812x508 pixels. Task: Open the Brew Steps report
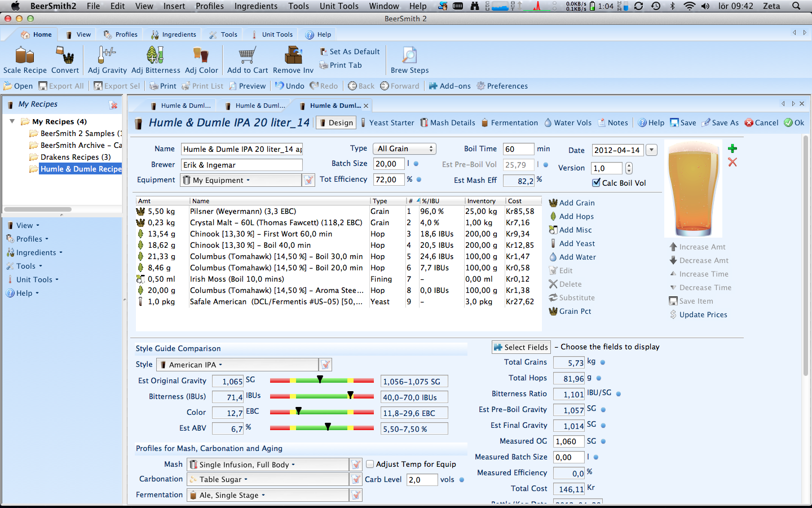coord(409,56)
